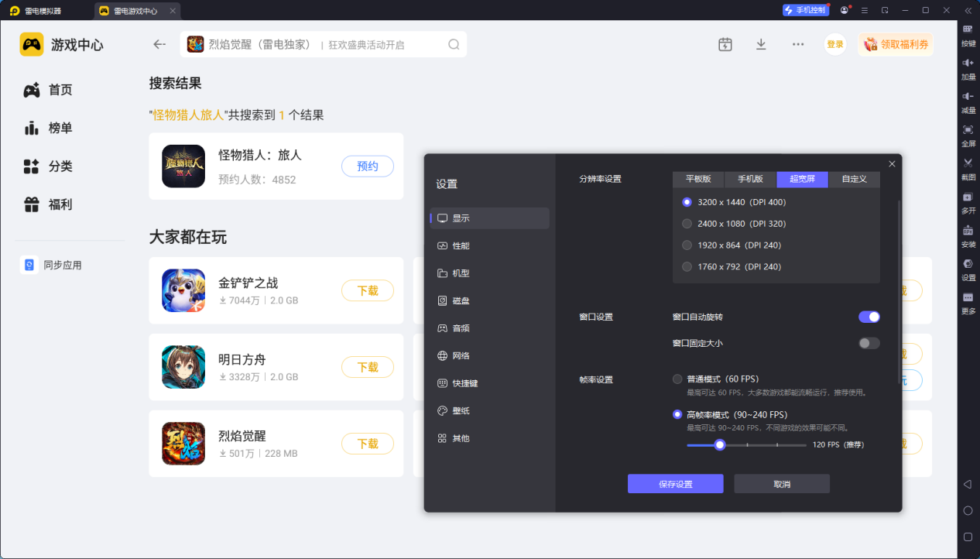
Task: Click the 保存设置 save button
Action: click(x=675, y=484)
